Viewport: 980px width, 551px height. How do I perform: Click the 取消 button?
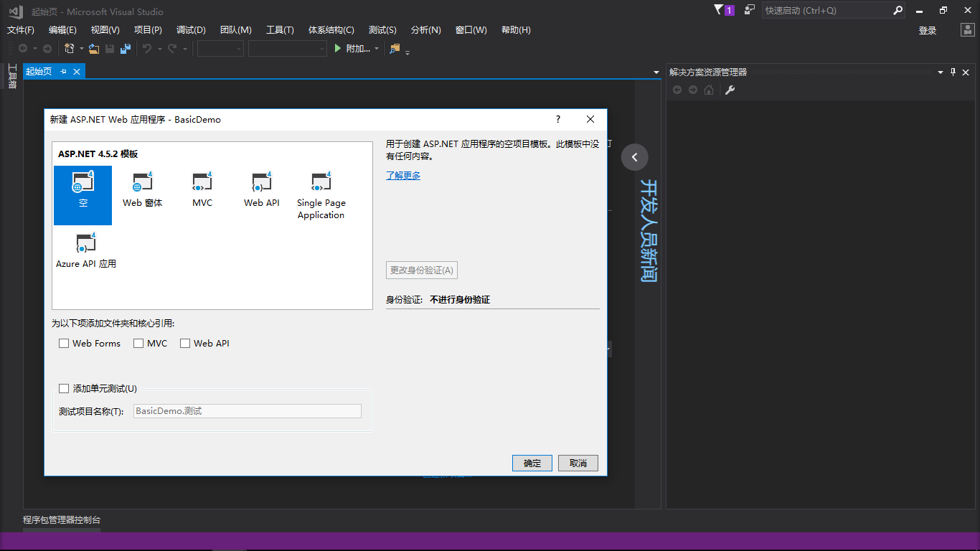(x=578, y=463)
